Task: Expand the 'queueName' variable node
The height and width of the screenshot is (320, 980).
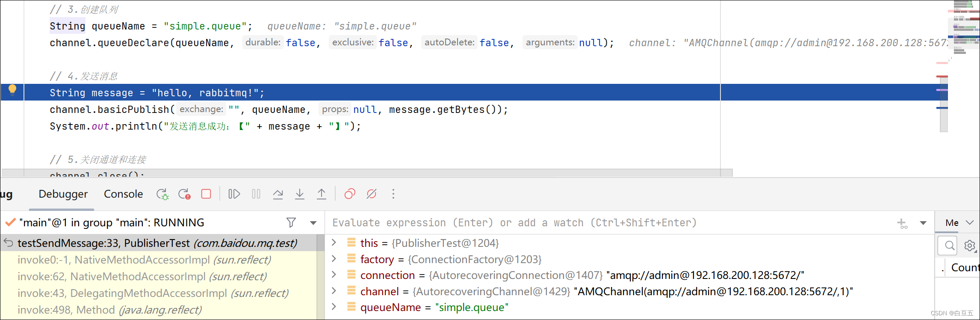Action: (x=334, y=307)
